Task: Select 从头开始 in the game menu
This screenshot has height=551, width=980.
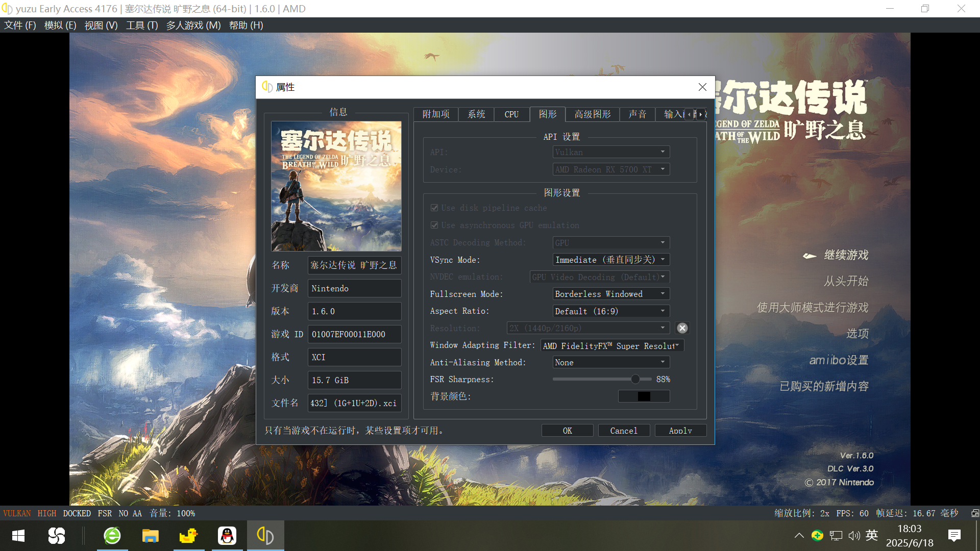Action: [846, 281]
